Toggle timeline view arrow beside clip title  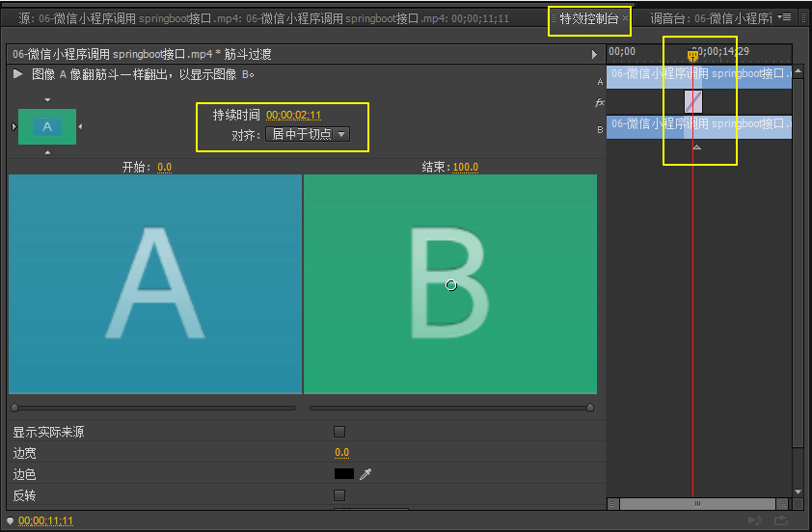(x=594, y=54)
